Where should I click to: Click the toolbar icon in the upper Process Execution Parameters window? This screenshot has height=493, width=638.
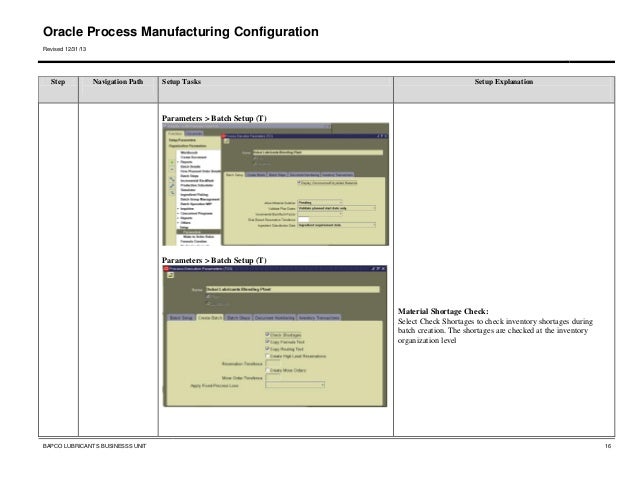click(x=227, y=141)
